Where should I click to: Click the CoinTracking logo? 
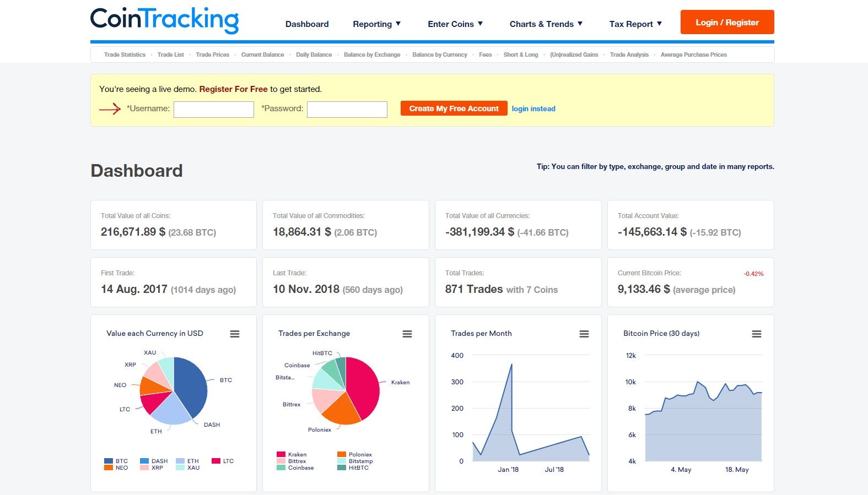point(165,20)
